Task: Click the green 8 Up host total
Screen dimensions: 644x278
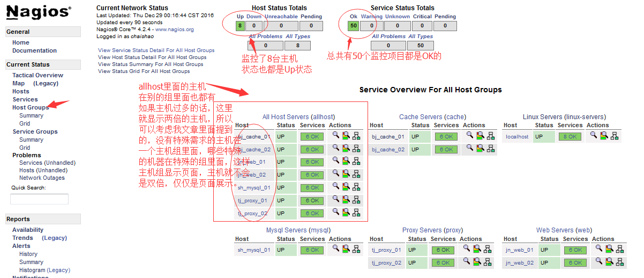Action: point(240,26)
